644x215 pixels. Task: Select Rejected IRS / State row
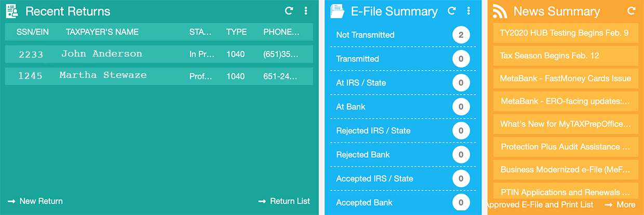(x=403, y=131)
